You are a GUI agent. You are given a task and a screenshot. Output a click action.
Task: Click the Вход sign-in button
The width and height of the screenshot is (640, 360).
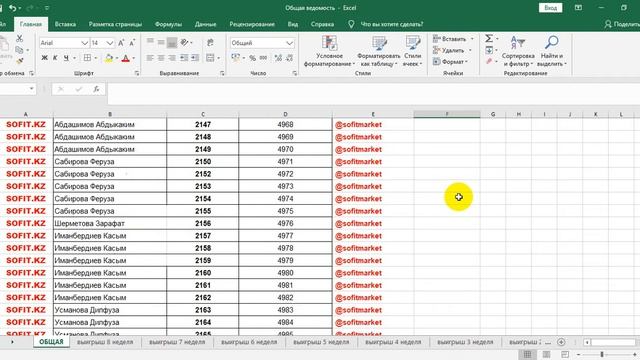point(550,8)
